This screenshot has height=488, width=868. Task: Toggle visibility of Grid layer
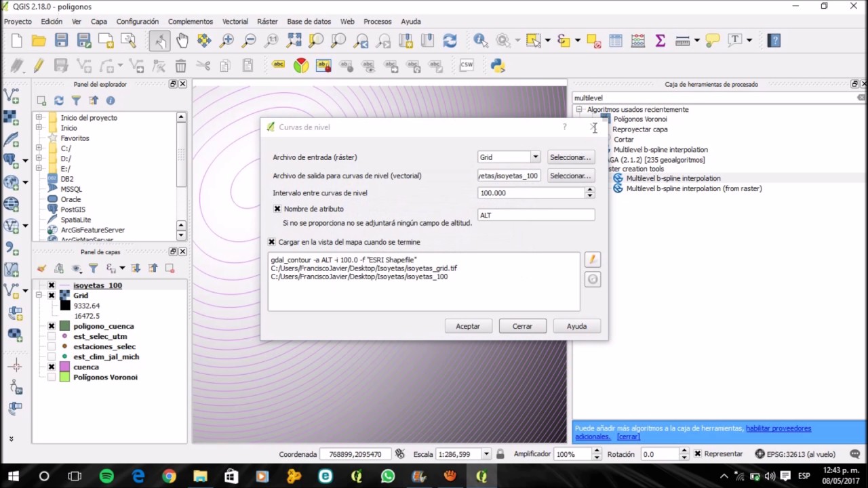point(52,296)
